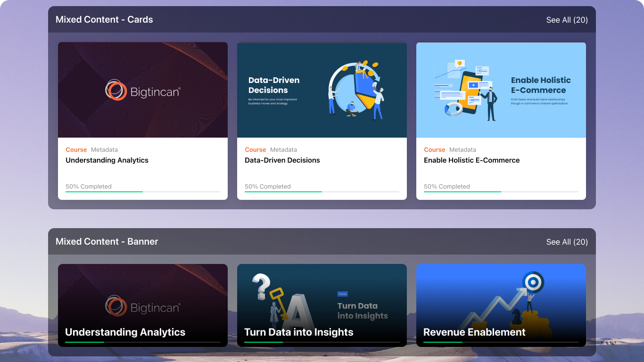Click the Understanding Analytics card title
644x362 pixels.
pos(107,160)
